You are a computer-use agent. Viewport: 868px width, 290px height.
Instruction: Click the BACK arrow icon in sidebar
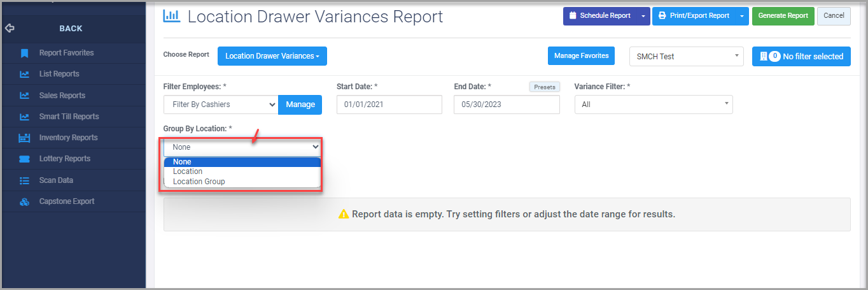(x=9, y=28)
